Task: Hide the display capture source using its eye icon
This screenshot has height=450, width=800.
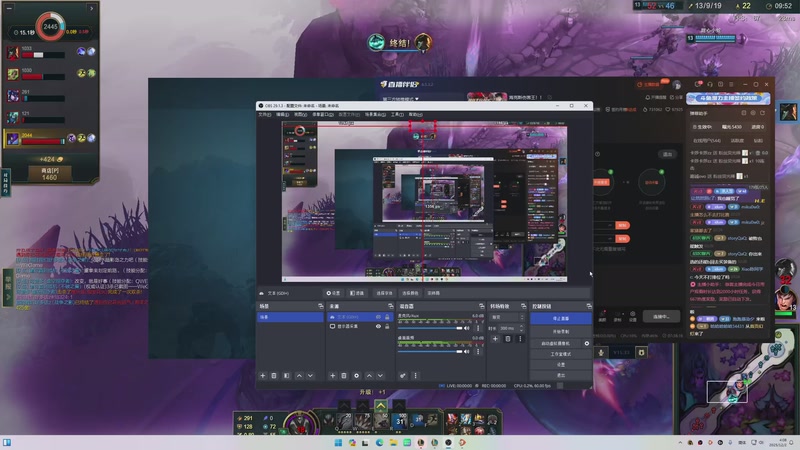Action: [378, 327]
